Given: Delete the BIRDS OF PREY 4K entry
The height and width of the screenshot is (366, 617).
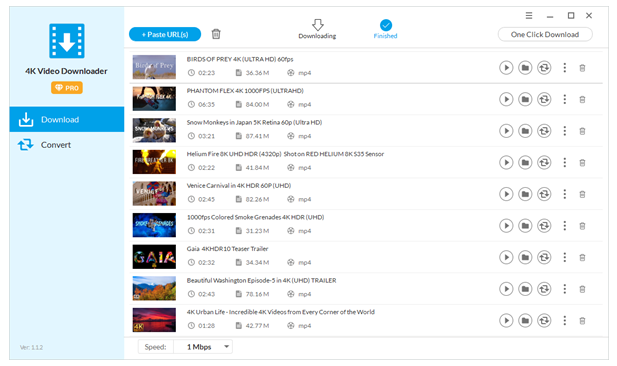Looking at the screenshot, I should 582,68.
